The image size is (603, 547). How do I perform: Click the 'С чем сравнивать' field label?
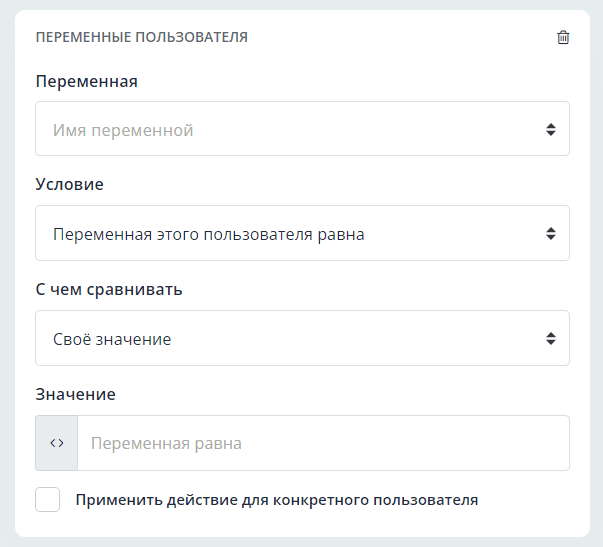tap(108, 290)
